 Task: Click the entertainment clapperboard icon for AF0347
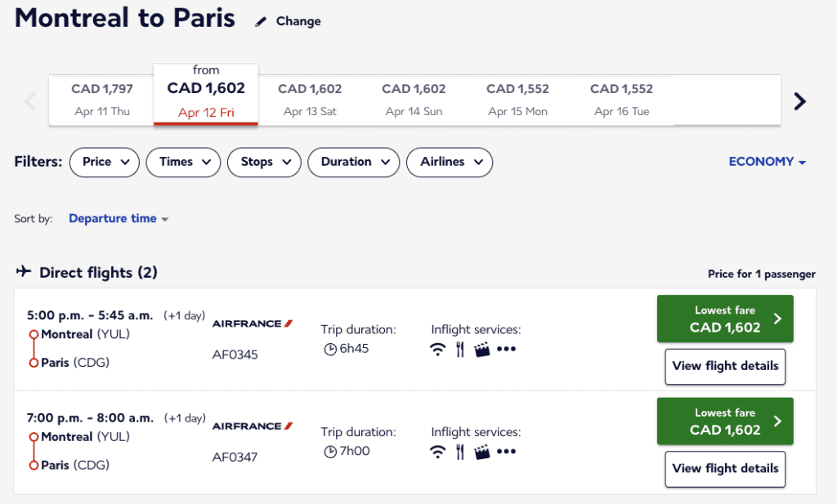pyautogui.click(x=481, y=451)
